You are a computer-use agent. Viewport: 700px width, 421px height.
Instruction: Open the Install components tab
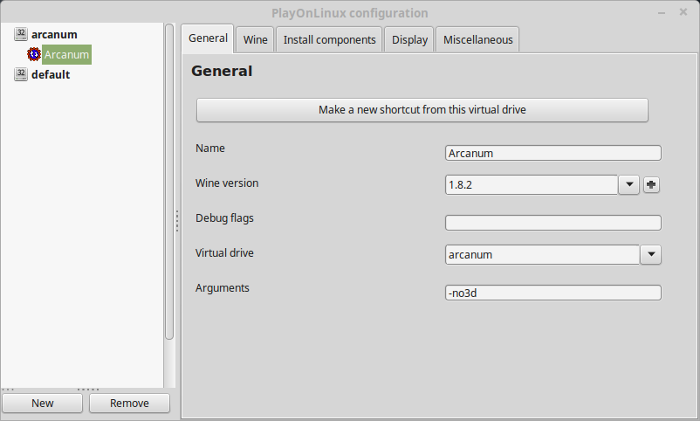coord(329,40)
